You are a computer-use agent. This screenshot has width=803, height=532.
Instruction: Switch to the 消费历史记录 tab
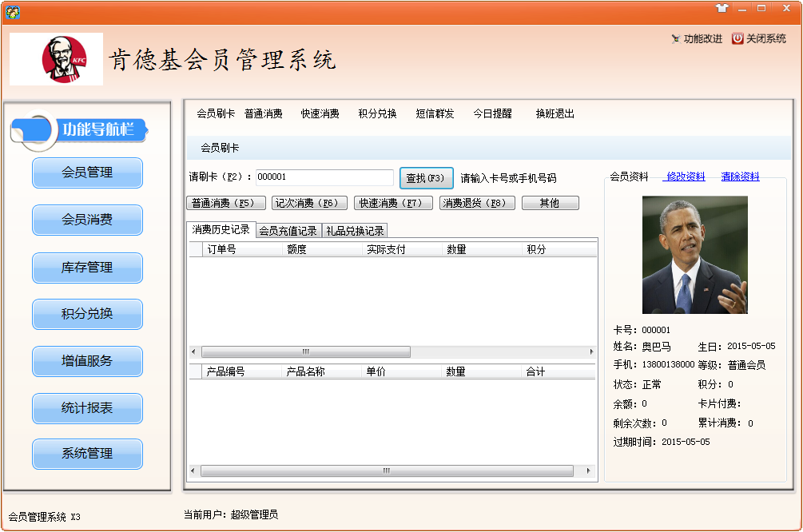[x=221, y=230]
